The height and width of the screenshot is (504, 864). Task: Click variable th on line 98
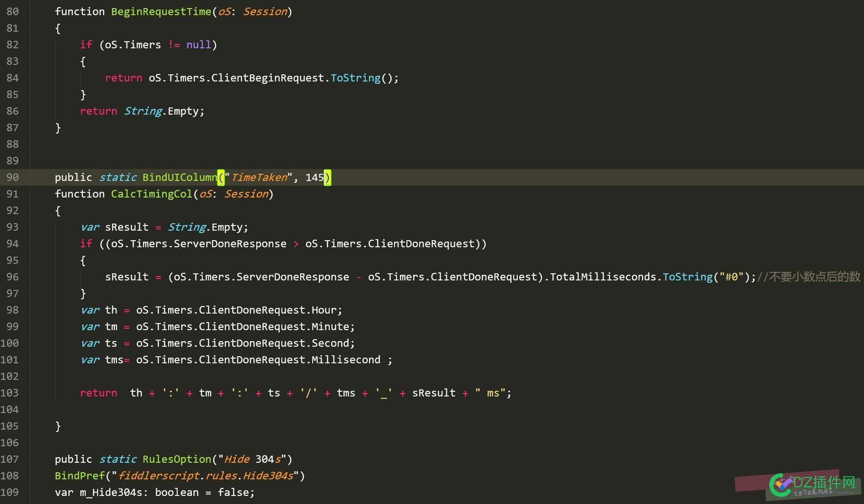(111, 310)
